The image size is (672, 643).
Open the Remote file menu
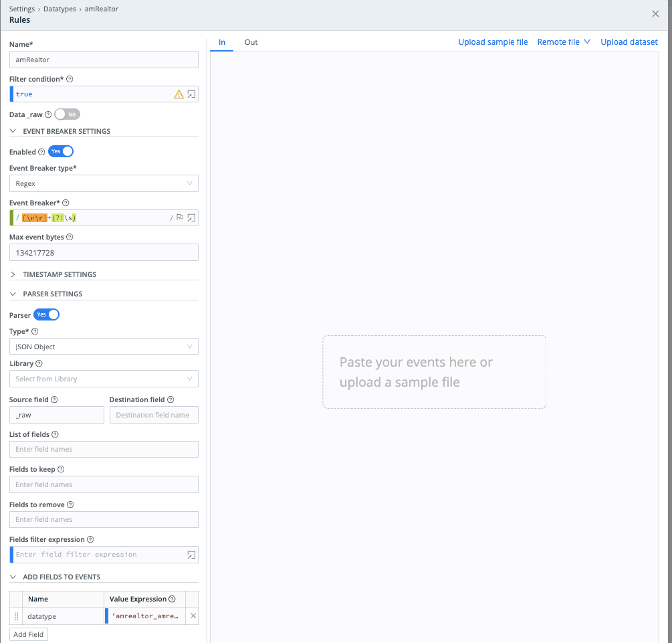point(564,42)
